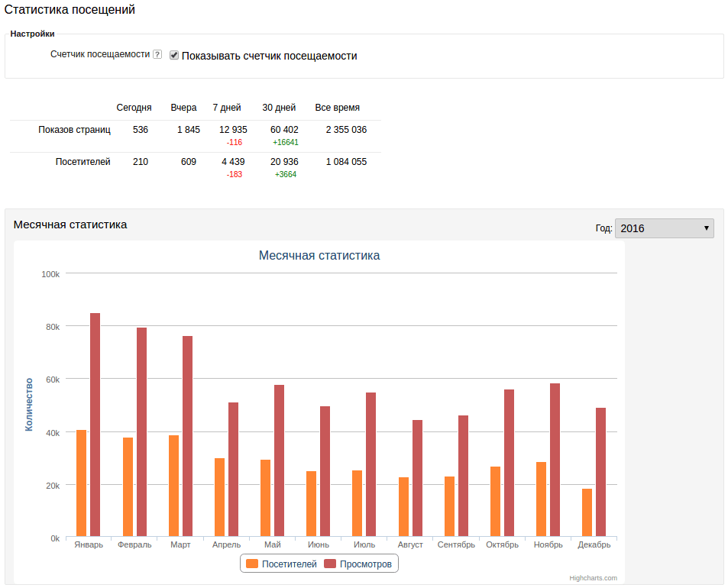The height and width of the screenshot is (588, 728).
Task: Open the year dropdown showing 2016
Action: click(664, 228)
